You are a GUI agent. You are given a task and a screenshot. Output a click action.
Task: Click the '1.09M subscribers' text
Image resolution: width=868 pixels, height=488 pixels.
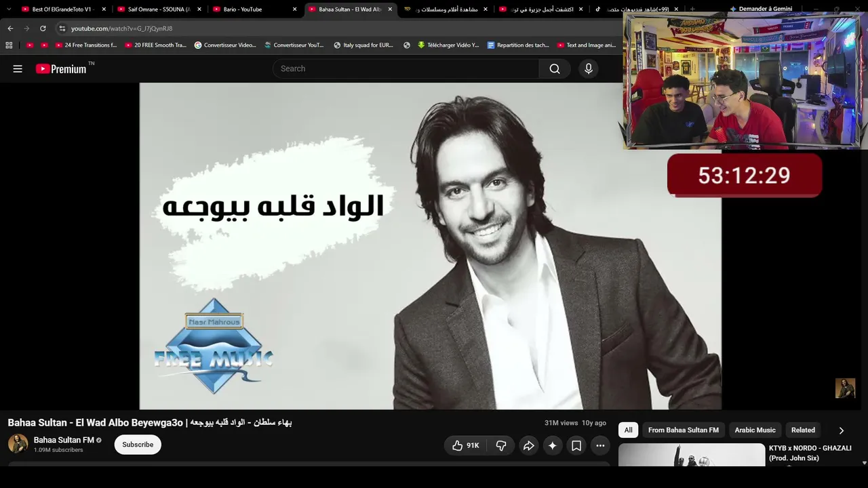[x=58, y=450]
